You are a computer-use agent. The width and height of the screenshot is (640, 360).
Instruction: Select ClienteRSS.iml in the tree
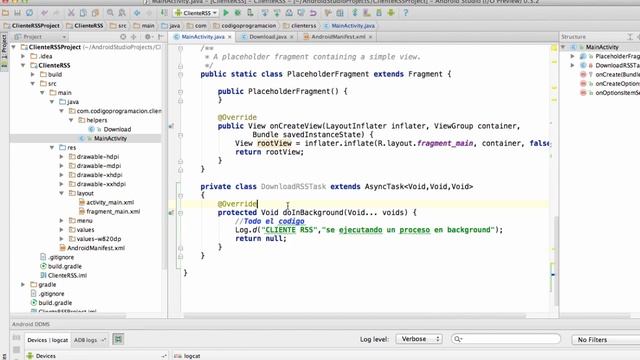[67, 276]
